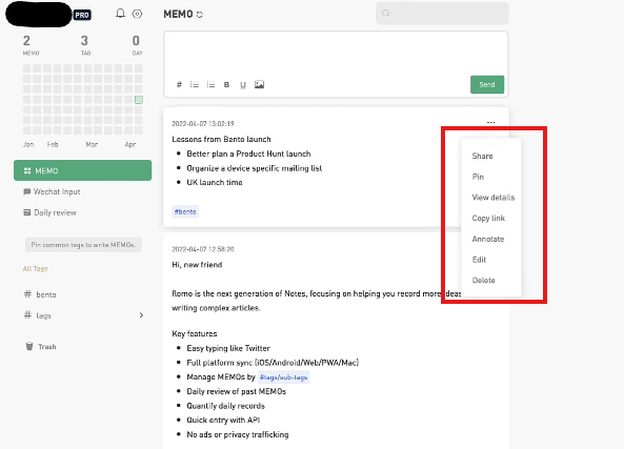
Task: Click the MEMO page title
Action: point(178,14)
